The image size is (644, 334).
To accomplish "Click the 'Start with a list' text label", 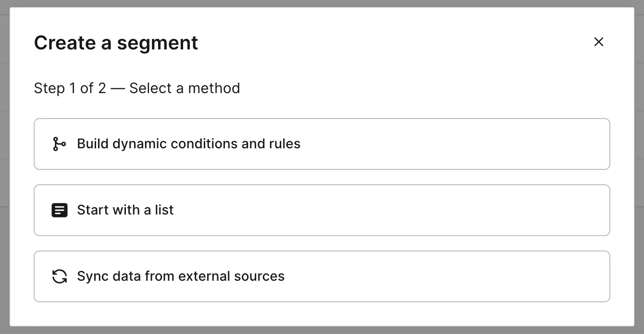I will 125,210.
